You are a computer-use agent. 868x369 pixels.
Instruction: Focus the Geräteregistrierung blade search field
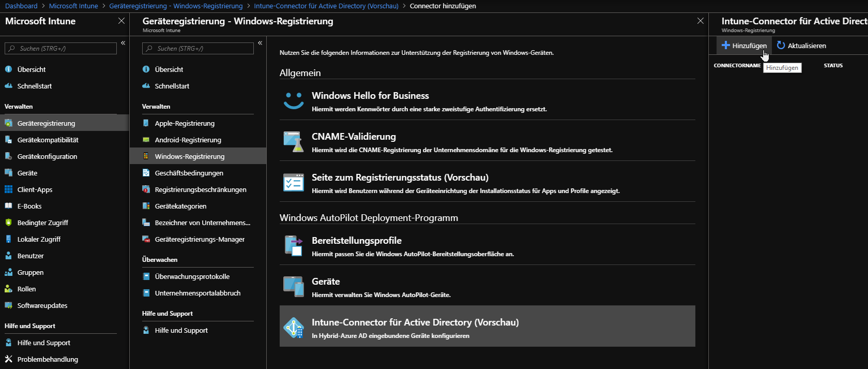coord(198,48)
